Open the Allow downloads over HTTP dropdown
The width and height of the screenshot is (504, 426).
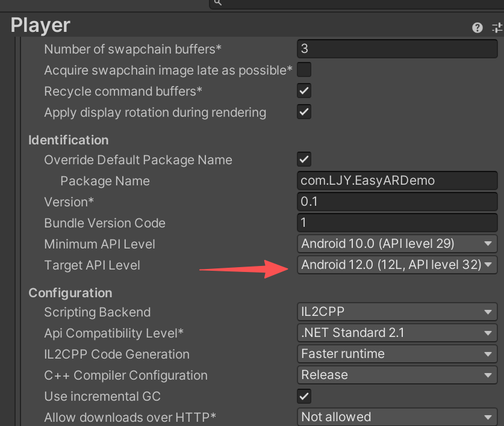point(397,416)
